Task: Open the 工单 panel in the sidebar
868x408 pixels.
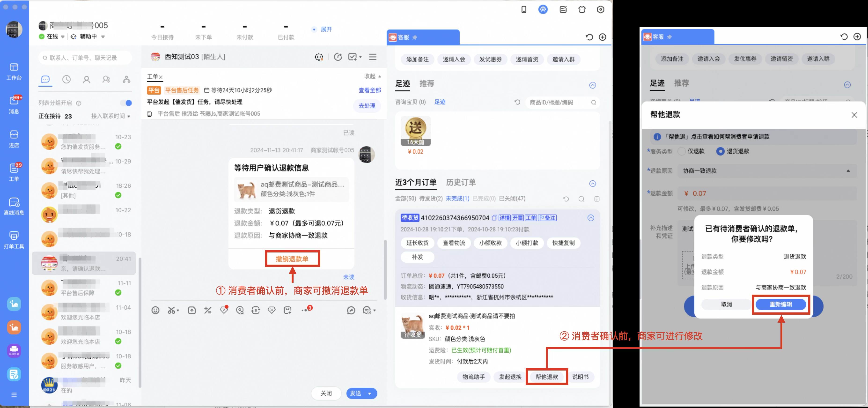Action: click(14, 172)
